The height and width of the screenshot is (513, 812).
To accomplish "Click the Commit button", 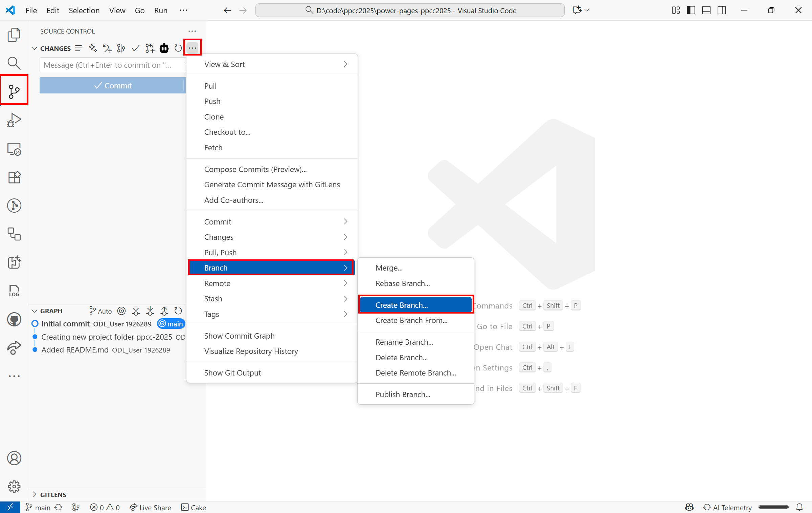I will point(113,85).
